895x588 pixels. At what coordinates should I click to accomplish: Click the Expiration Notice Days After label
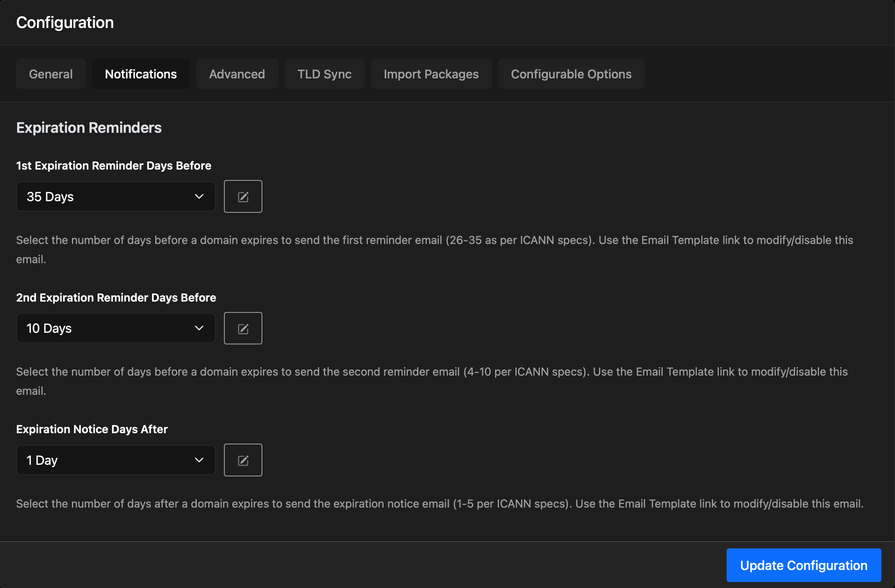92,429
